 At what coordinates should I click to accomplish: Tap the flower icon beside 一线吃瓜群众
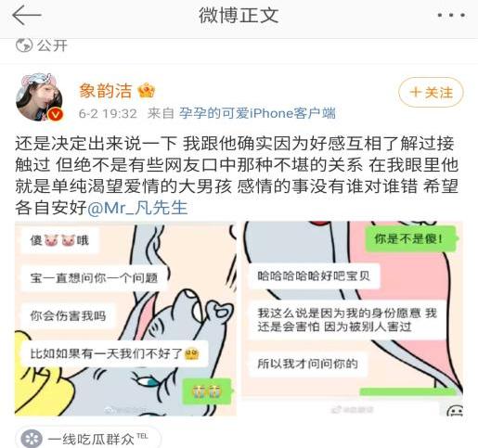31,439
